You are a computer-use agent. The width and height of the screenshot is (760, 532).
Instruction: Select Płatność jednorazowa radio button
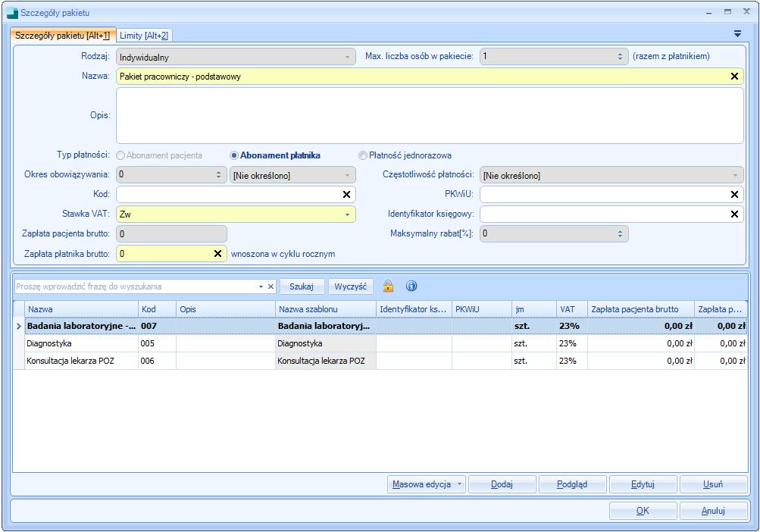point(362,155)
